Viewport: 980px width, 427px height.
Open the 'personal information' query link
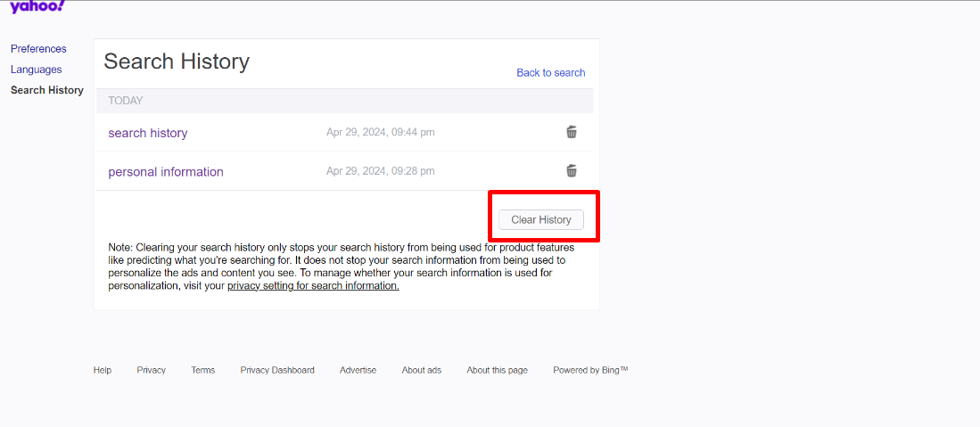(x=166, y=172)
